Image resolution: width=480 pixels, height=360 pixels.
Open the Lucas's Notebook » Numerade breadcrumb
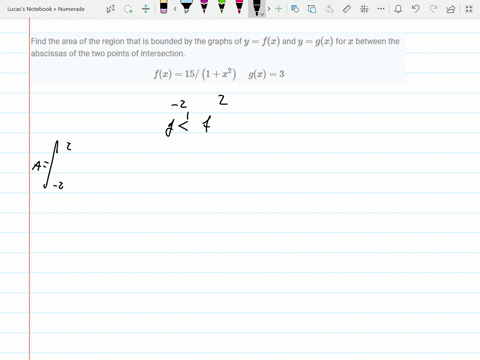tap(46, 9)
